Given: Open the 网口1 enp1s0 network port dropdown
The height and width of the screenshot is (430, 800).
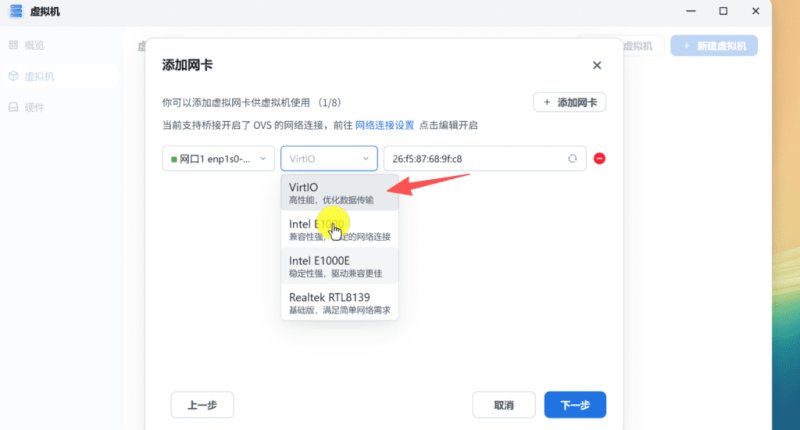Looking at the screenshot, I should 218,159.
